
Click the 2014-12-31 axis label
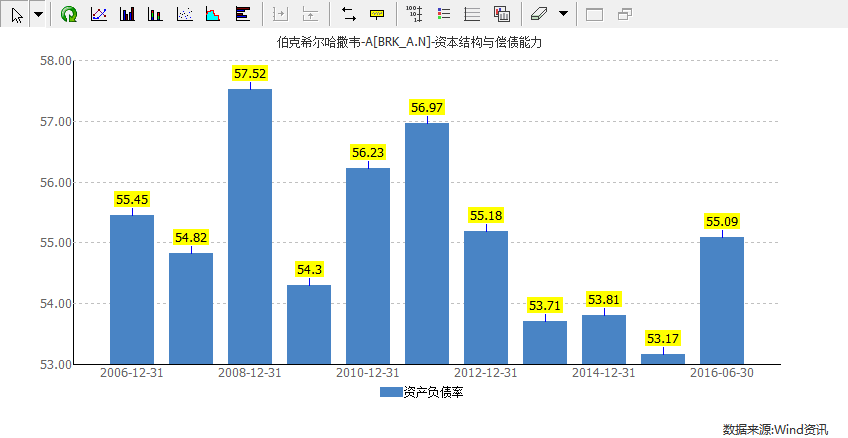[604, 373]
